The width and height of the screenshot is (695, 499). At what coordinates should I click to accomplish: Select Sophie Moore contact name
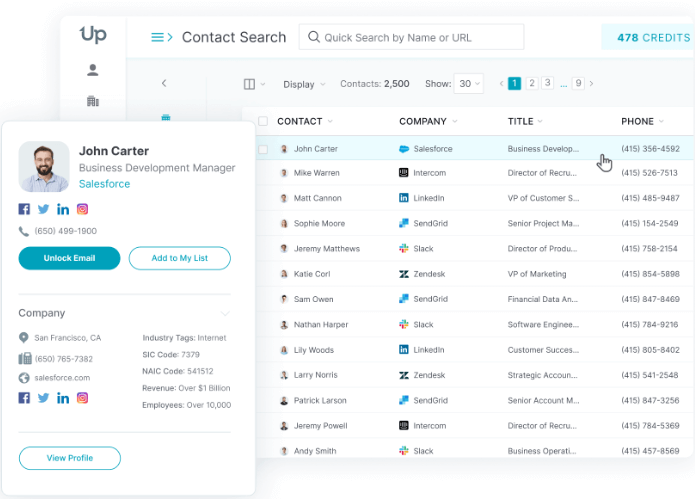[319, 223]
